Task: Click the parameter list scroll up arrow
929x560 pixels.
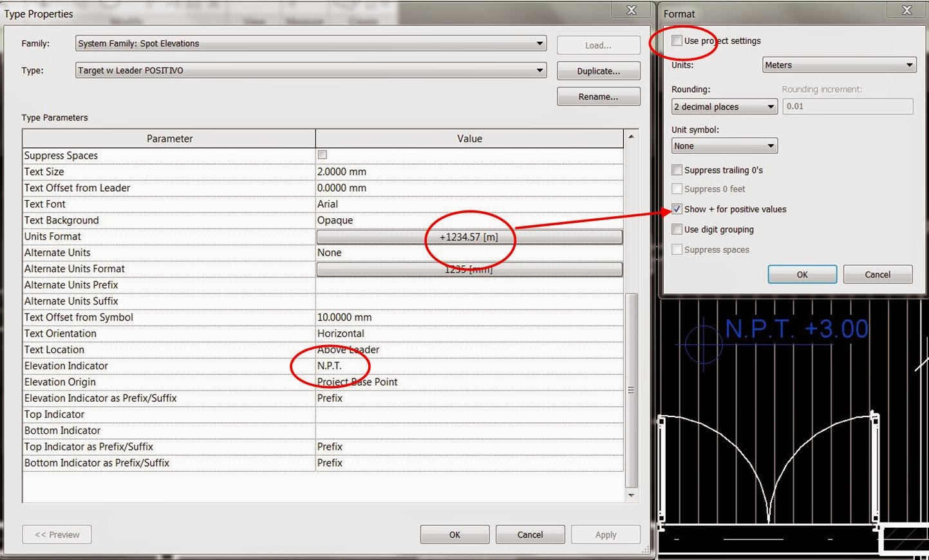Action: click(x=631, y=136)
